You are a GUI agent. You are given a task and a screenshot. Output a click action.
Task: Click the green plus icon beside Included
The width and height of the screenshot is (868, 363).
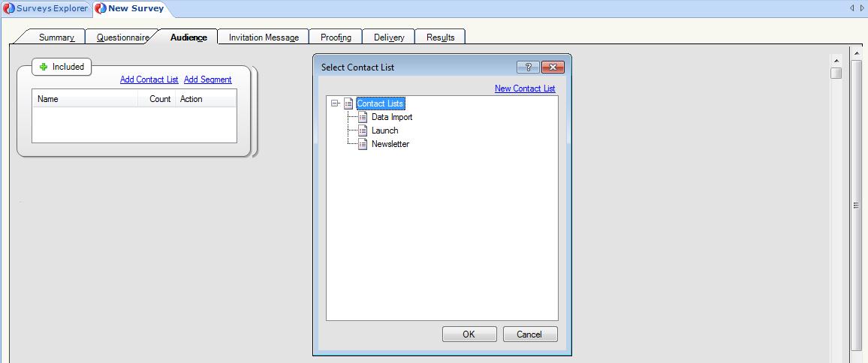coord(44,67)
